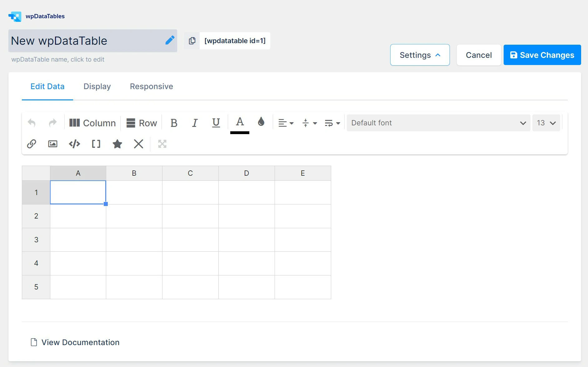Click the redo arrow icon
Image resolution: width=588 pixels, height=367 pixels.
tap(53, 123)
